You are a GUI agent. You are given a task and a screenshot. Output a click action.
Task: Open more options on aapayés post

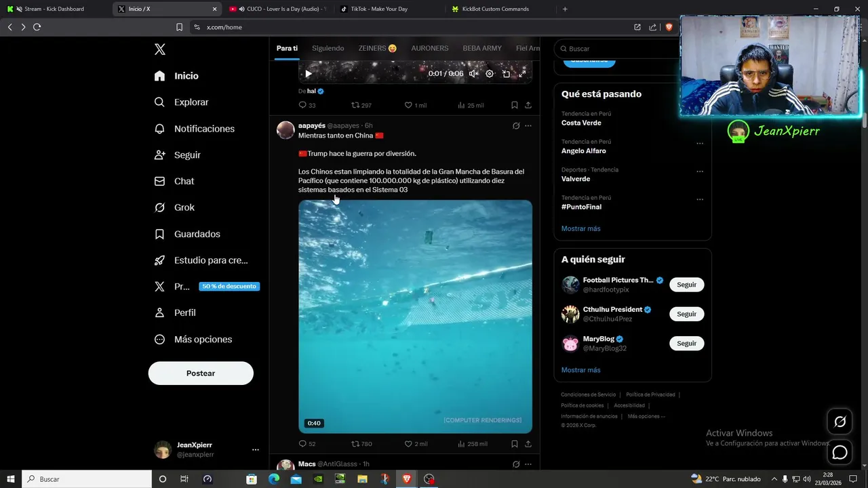(528, 125)
